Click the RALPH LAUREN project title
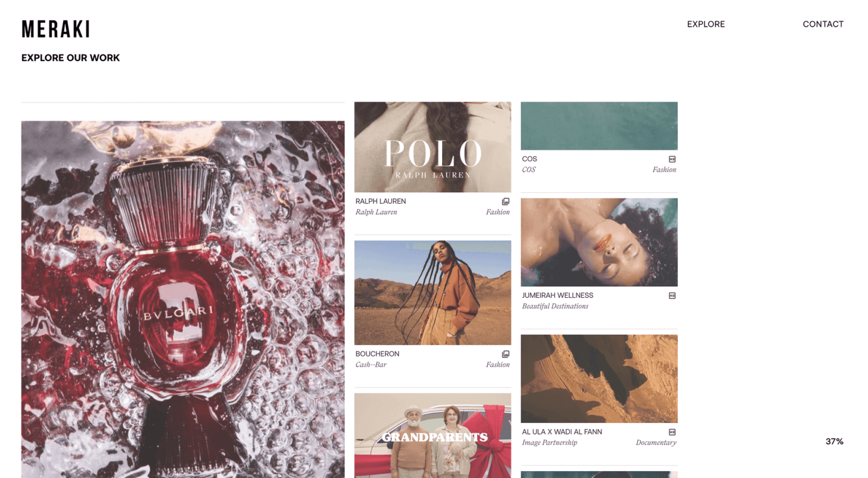This screenshot has width=868, height=478. coord(380,201)
